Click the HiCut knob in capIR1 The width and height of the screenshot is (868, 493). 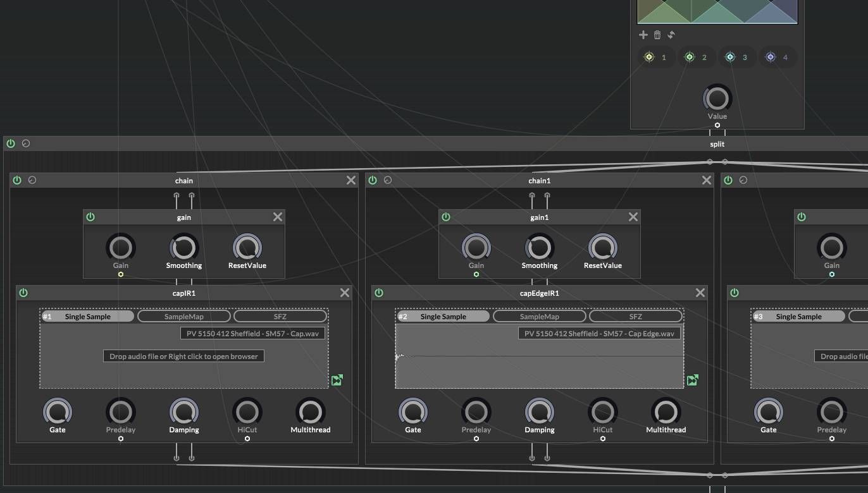247,411
